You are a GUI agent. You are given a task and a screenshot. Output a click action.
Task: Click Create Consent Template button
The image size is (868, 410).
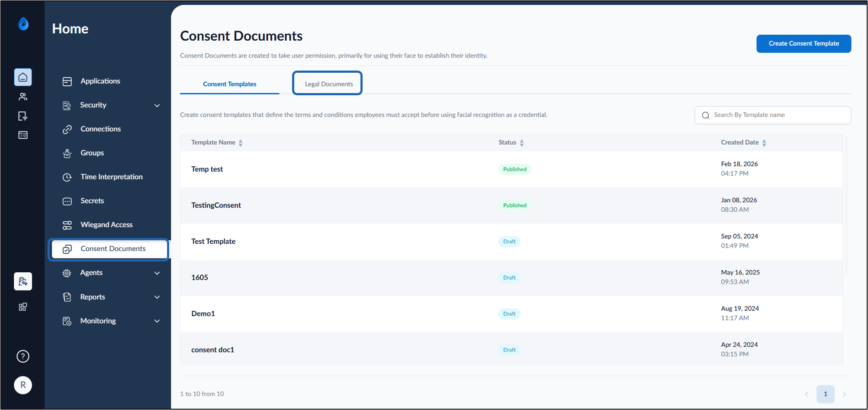804,44
